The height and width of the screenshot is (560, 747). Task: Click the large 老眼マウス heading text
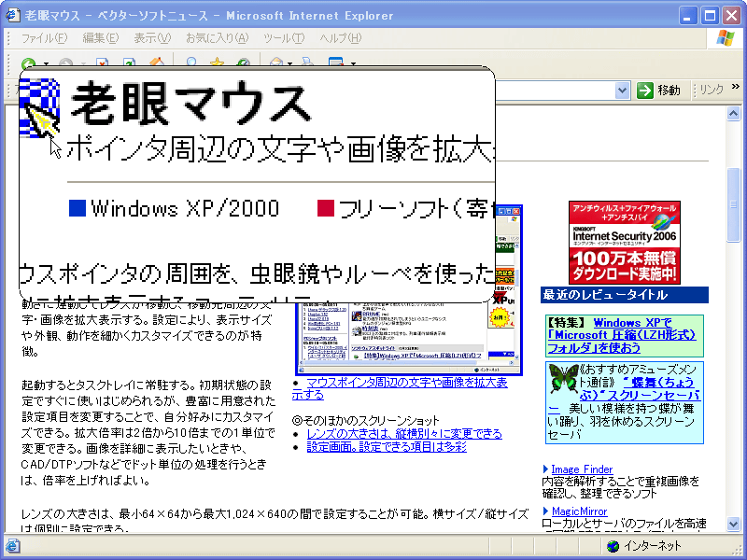click(x=190, y=104)
